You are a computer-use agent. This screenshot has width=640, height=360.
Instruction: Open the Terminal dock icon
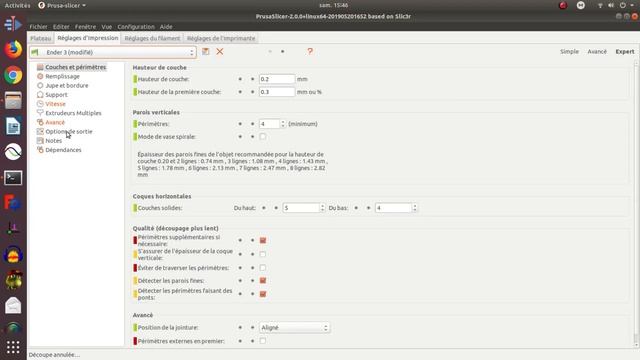13,178
